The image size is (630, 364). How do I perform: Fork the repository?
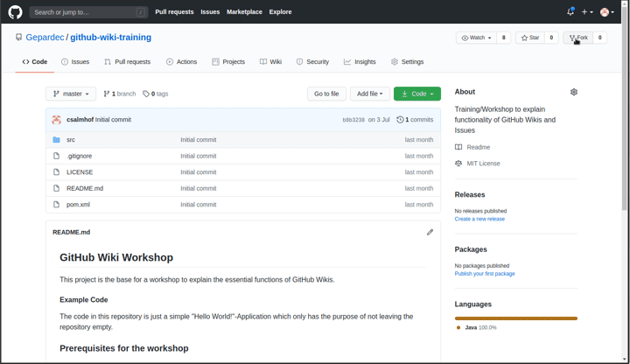point(578,38)
